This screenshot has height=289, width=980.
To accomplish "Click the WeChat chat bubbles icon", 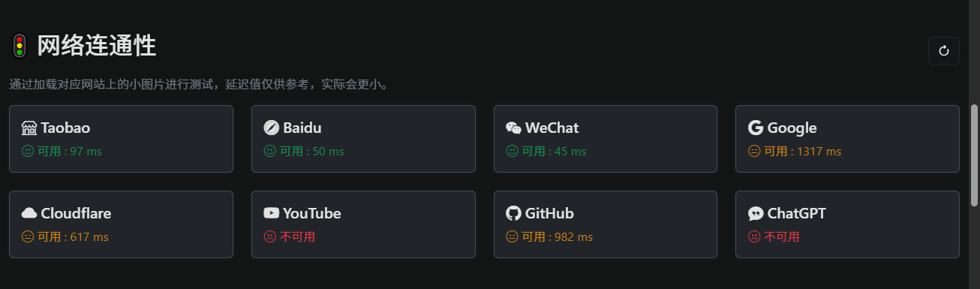I will pos(513,128).
